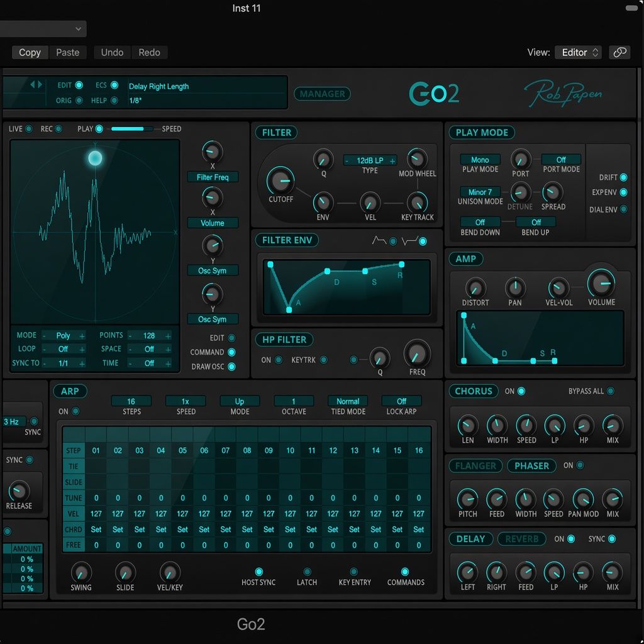Image resolution: width=644 pixels, height=644 pixels.
Task: Select the inverted filter envelope shape icon
Action: click(409, 241)
